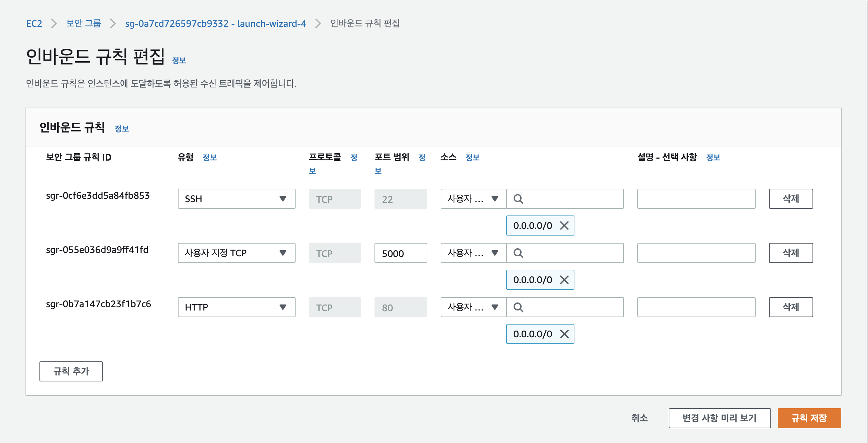Go to 보안 그룹 breadcrumb
868x443 pixels.
tap(83, 23)
